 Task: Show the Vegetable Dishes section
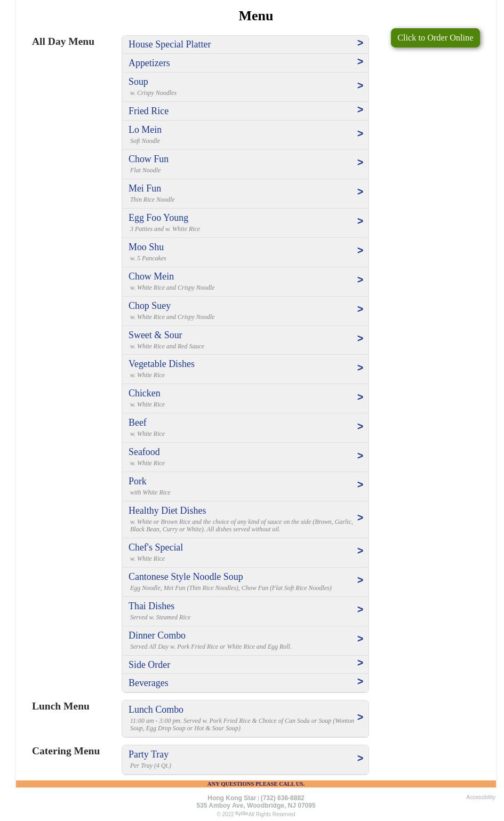tap(162, 364)
